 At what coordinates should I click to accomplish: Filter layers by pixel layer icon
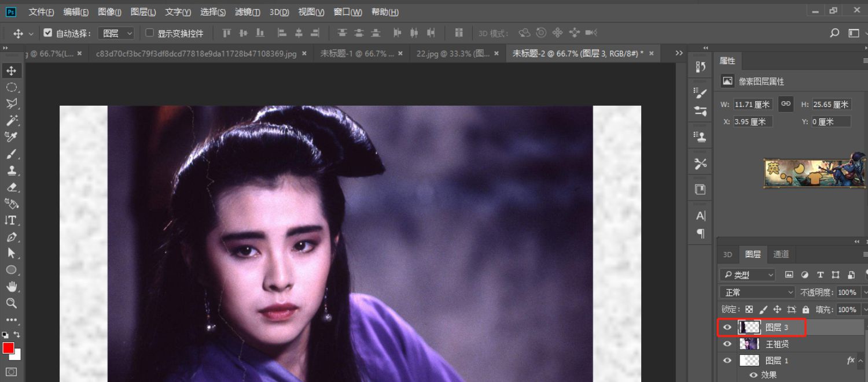pyautogui.click(x=789, y=275)
